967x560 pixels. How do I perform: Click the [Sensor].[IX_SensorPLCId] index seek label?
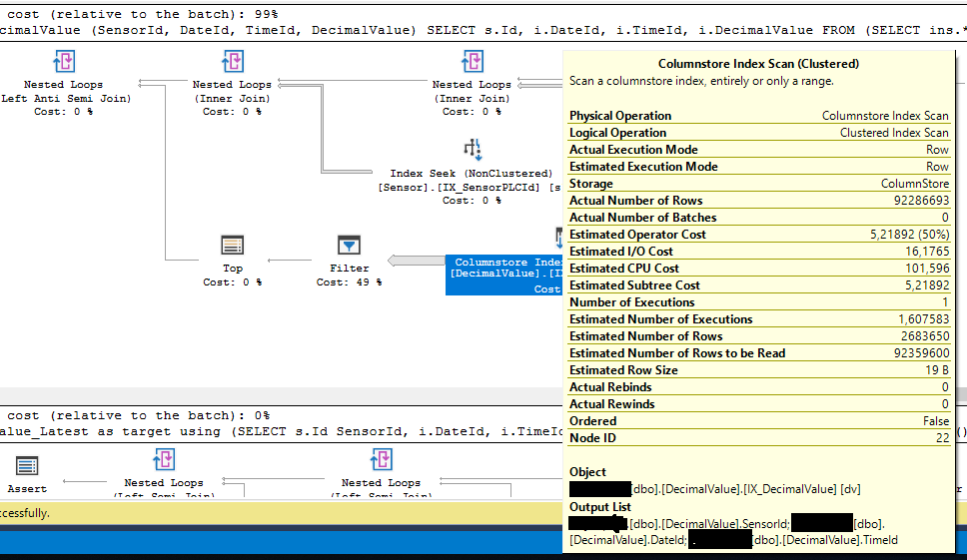tap(462, 187)
